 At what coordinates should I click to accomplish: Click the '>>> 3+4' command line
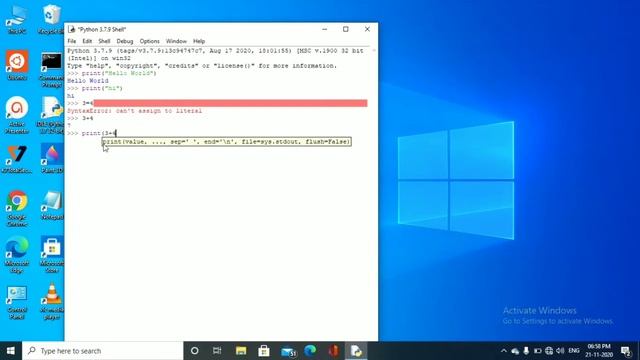tap(80, 118)
